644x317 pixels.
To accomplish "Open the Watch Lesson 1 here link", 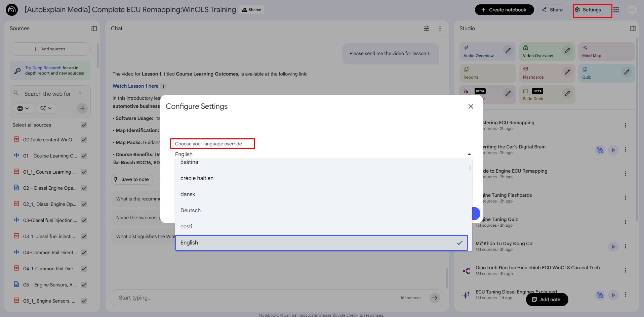I will [x=135, y=86].
